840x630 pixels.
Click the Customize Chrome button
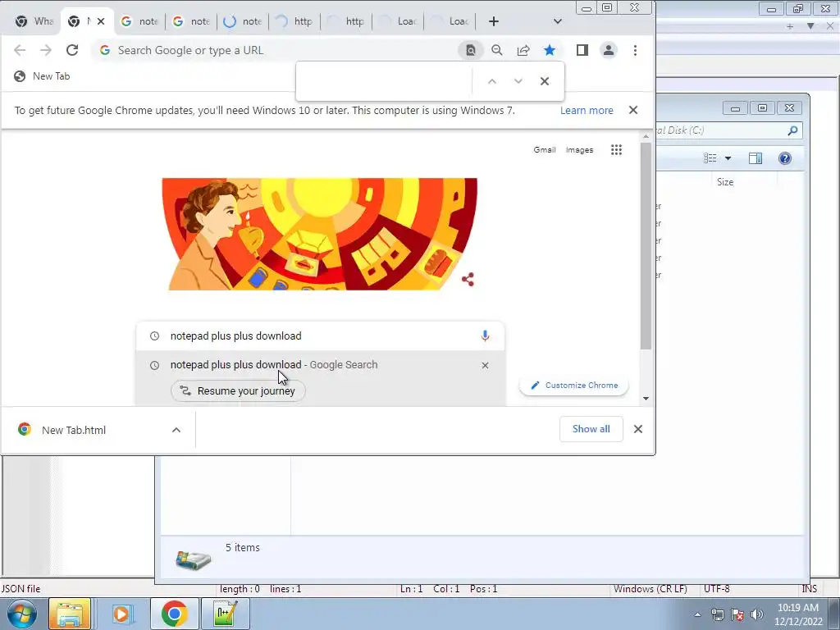[573, 386]
